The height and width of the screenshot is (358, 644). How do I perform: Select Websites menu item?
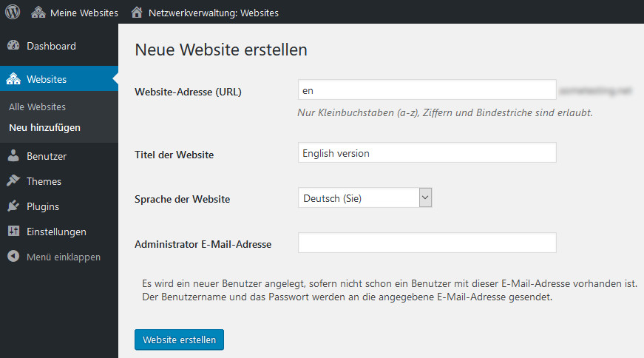pos(59,79)
